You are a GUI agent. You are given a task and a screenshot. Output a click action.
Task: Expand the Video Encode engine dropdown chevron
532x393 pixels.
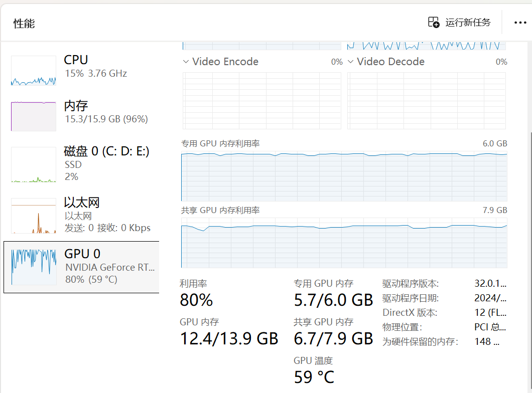(x=186, y=62)
